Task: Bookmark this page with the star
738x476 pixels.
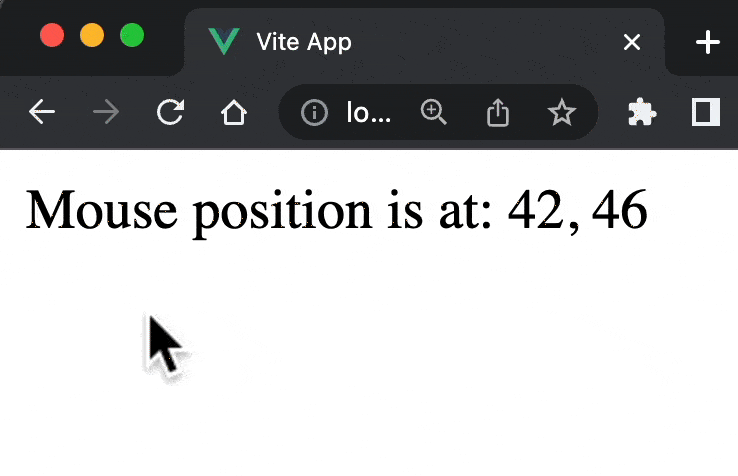Action: tap(562, 113)
